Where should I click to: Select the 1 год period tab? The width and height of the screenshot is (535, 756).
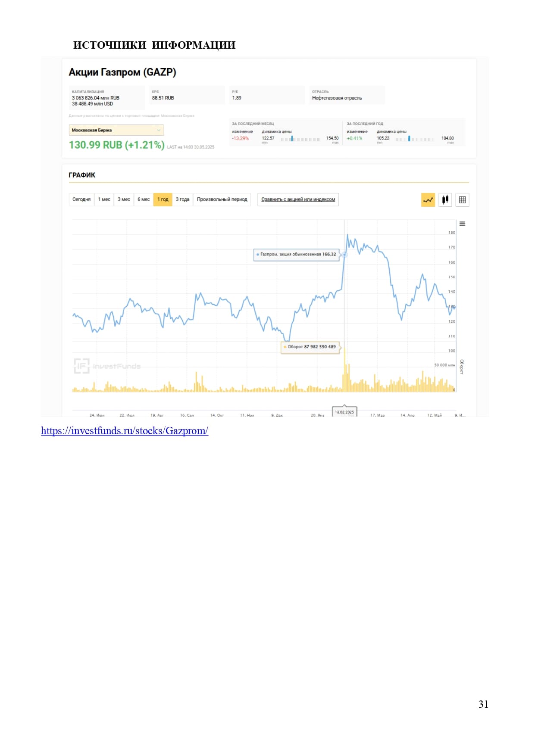(163, 199)
